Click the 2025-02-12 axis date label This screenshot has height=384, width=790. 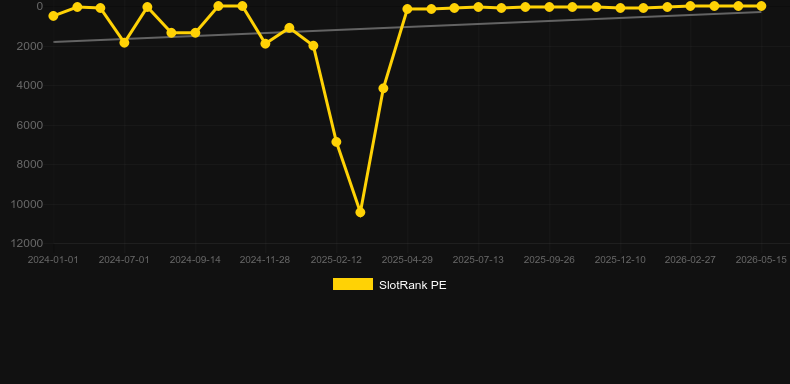pyautogui.click(x=336, y=260)
